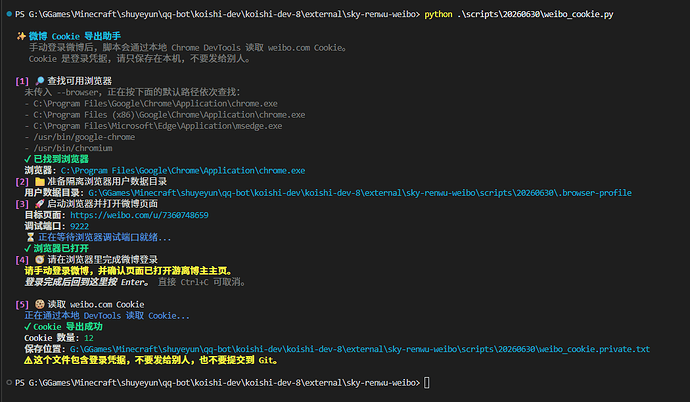Click the hollow status circle at last prompt
The image size is (690, 402).
[9, 383]
